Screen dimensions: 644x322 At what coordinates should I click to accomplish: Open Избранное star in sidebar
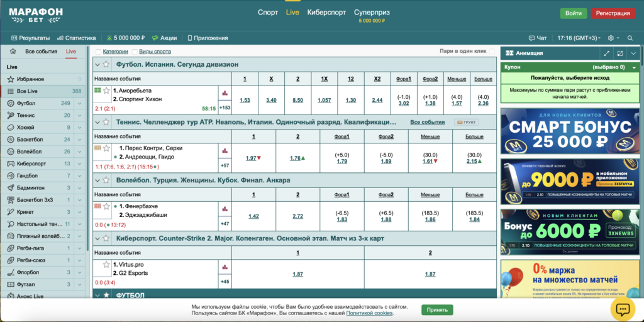(11, 79)
